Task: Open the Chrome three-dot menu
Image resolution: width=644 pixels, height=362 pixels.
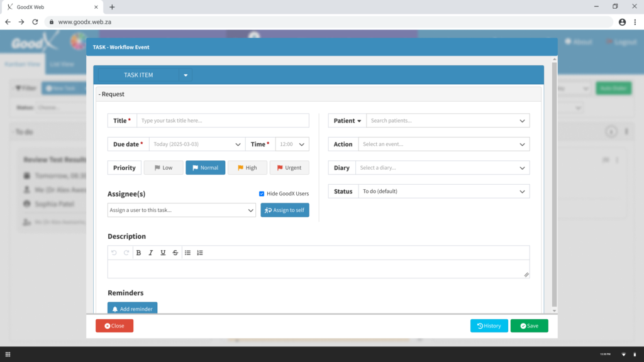Action: [635, 22]
